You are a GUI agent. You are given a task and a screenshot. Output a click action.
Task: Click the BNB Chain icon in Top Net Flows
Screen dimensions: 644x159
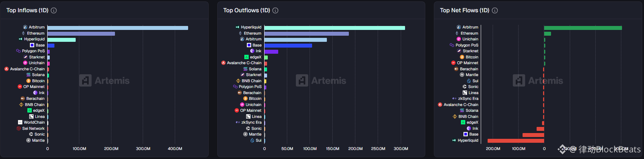click(455, 116)
